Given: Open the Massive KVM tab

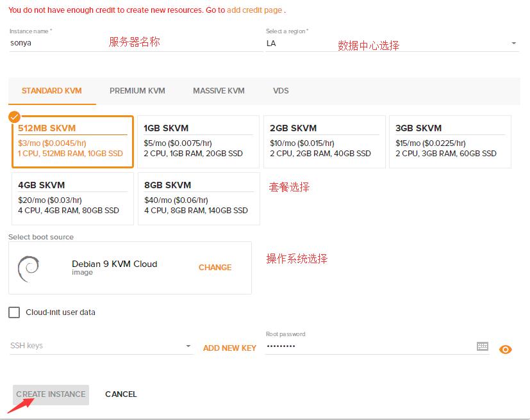Looking at the screenshot, I should pyautogui.click(x=219, y=91).
